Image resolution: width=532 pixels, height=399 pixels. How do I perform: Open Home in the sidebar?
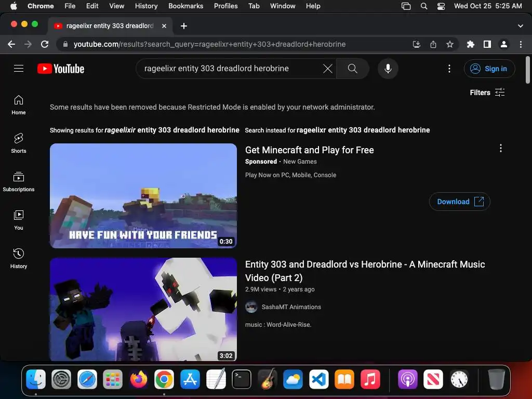pos(19,105)
